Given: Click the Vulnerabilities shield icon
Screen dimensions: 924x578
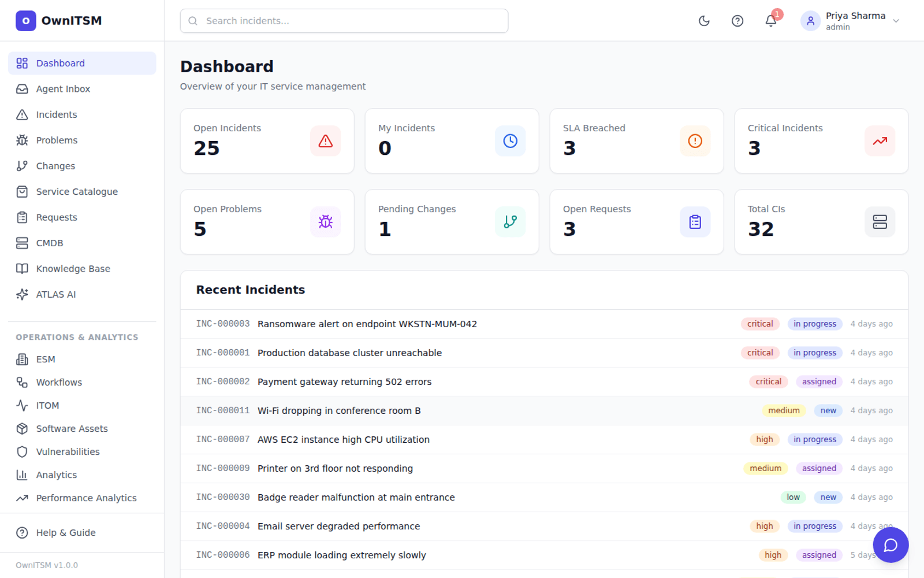Looking at the screenshot, I should click(x=22, y=452).
